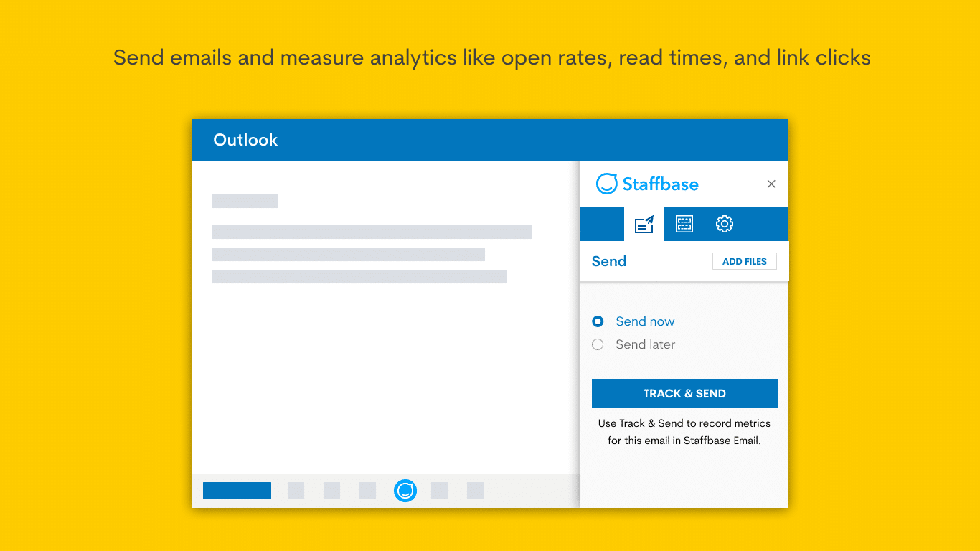Click the Staffbase logo in panel header
This screenshot has height=551, width=980.
647,184
